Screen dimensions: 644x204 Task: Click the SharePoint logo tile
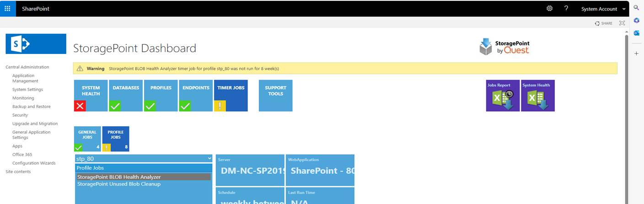point(36,44)
